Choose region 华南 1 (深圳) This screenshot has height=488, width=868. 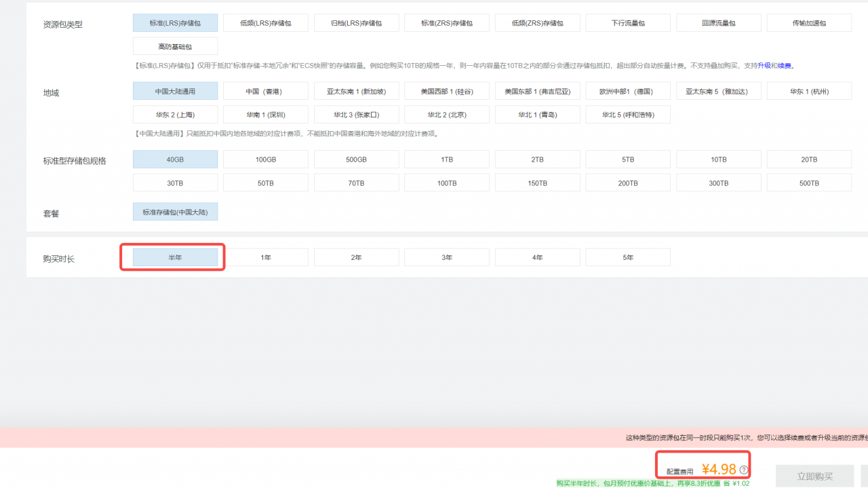coord(266,114)
